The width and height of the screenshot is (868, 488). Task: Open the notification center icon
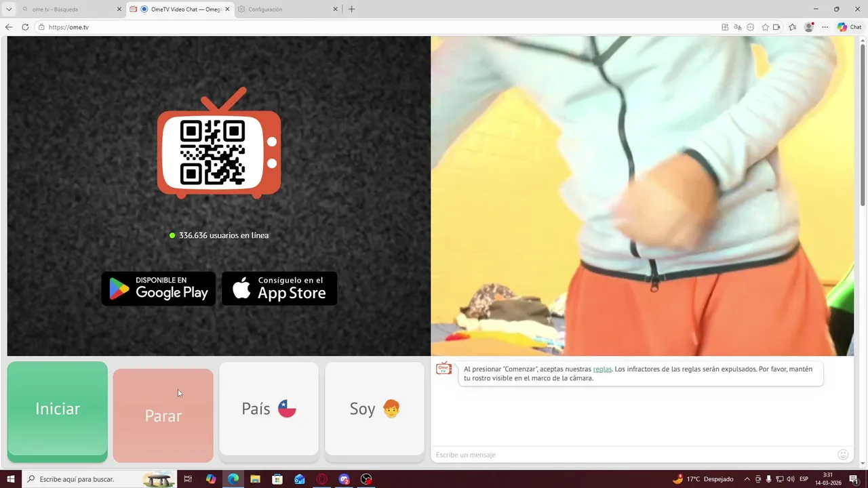[854, 479]
